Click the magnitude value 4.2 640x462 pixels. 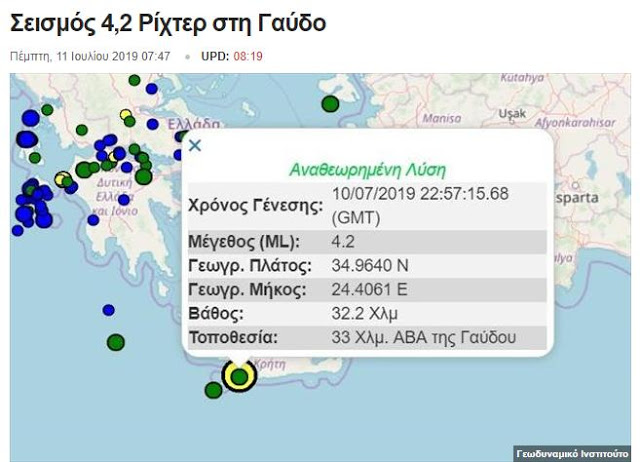[343, 242]
